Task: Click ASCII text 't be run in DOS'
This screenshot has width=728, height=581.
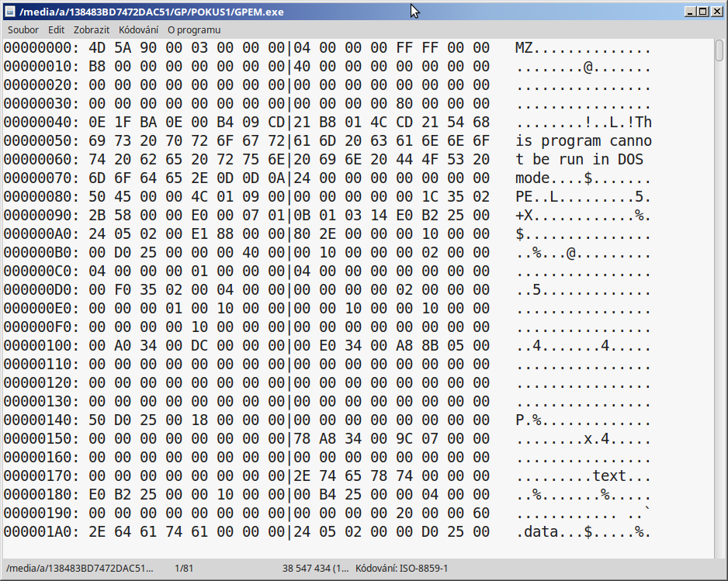Action: (580, 160)
